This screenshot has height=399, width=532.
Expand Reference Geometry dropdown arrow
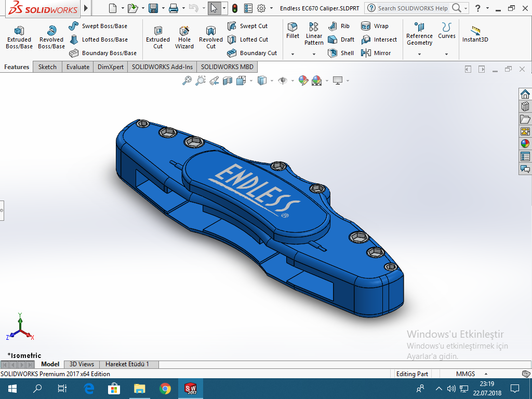[419, 54]
